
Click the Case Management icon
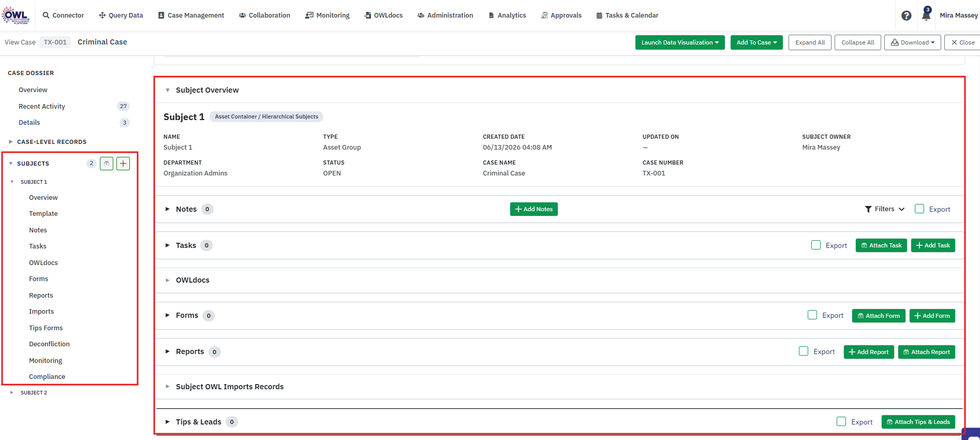(x=161, y=16)
